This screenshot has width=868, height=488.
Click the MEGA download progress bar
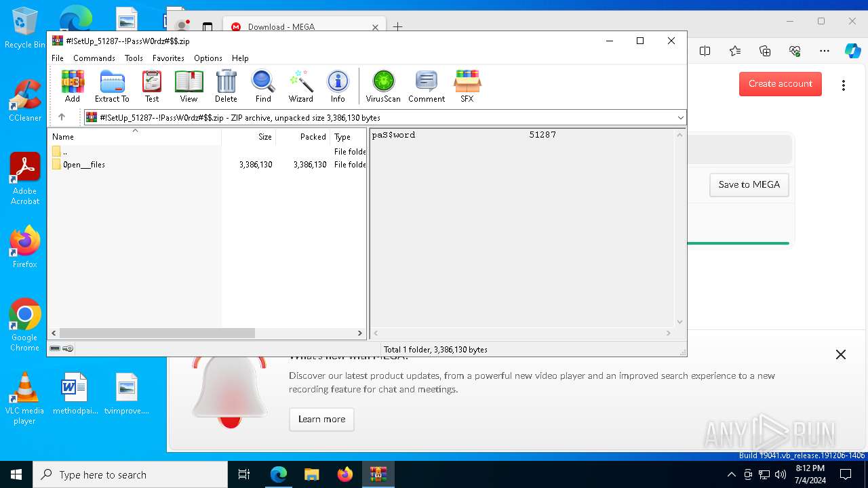[x=738, y=243]
